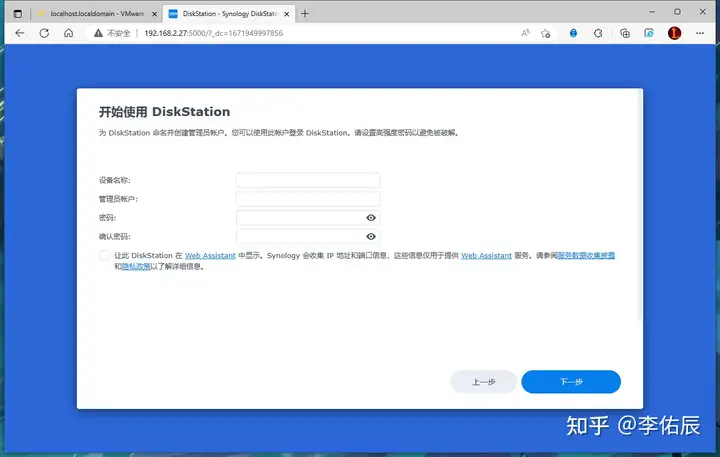Open the Web Assistant 服务 link
This screenshot has width=720, height=457.
point(486,255)
